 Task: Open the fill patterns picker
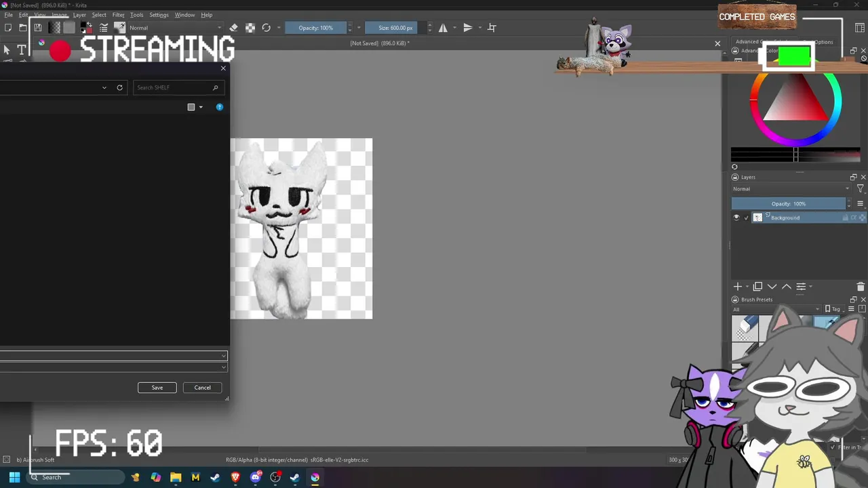[x=68, y=28]
